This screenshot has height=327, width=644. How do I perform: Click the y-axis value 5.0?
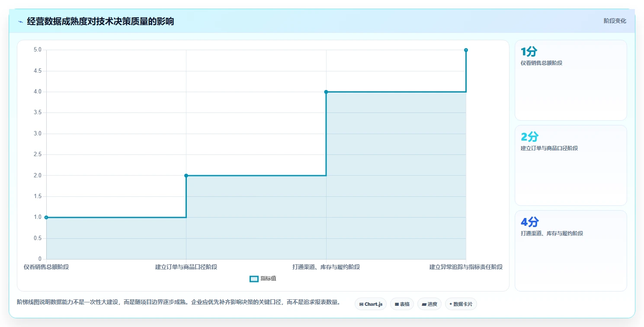click(38, 50)
